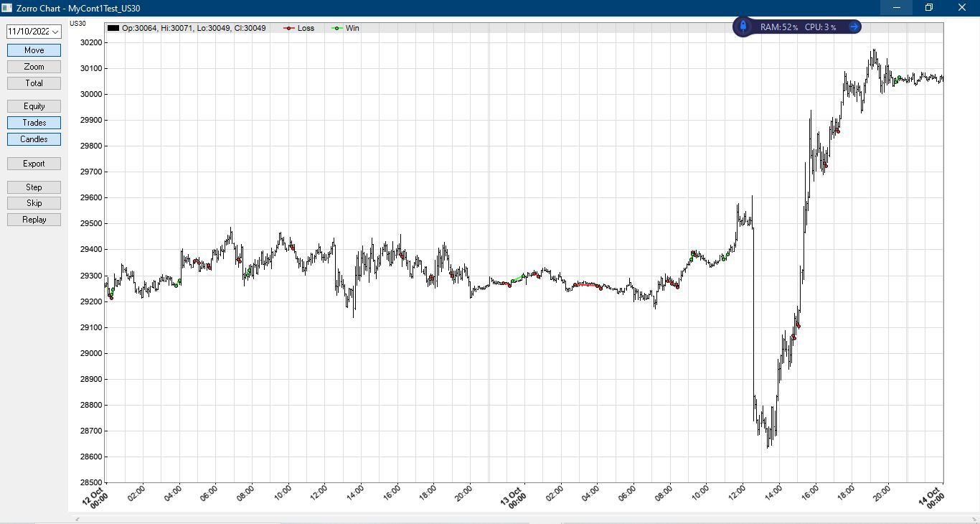Select Move chart mode

click(34, 50)
